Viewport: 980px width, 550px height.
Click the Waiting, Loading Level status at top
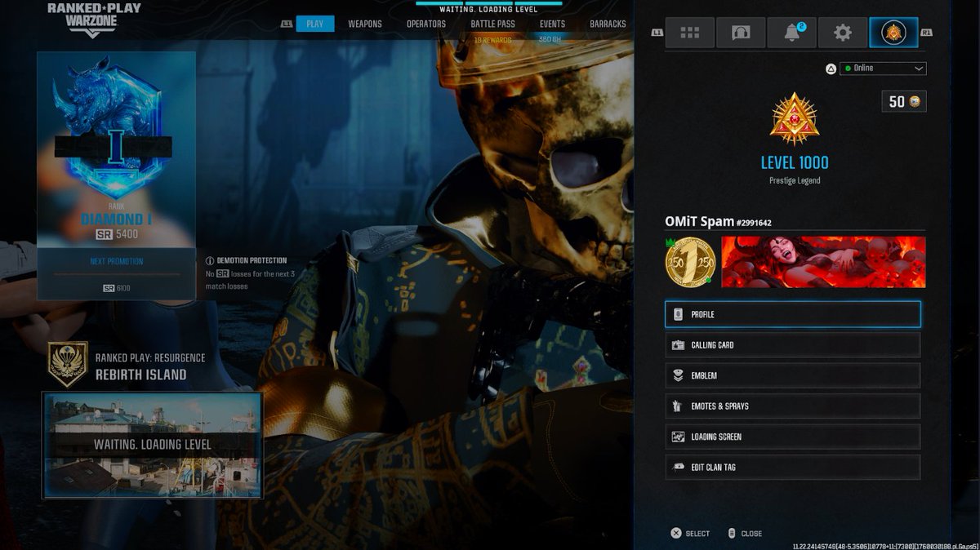click(488, 9)
